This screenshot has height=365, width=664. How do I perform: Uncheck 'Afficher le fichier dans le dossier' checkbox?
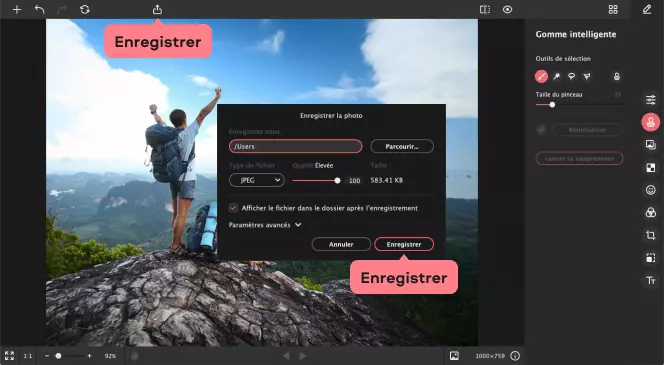pyautogui.click(x=233, y=208)
